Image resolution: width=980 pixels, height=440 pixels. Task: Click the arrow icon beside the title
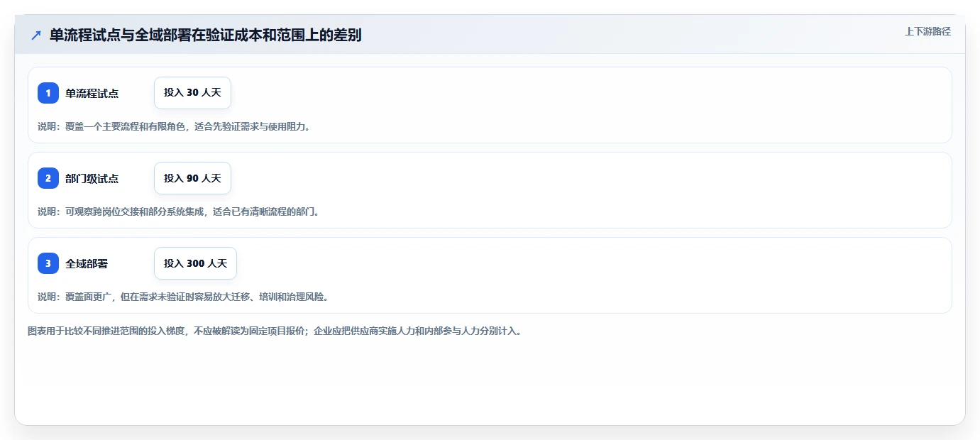(36, 35)
